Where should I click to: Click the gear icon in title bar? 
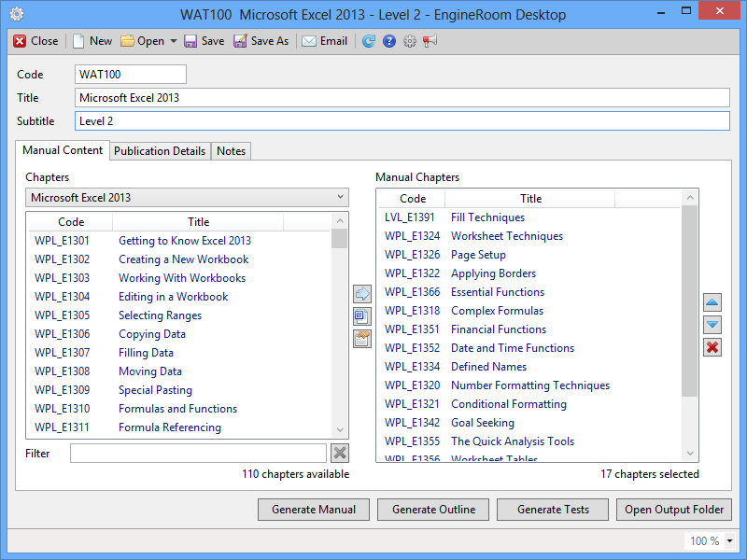(17, 14)
